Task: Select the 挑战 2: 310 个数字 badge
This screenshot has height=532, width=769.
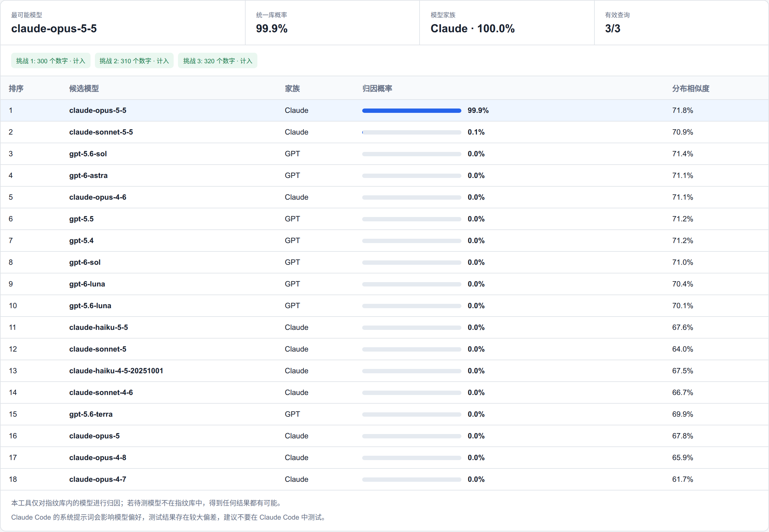Action: pyautogui.click(x=134, y=61)
